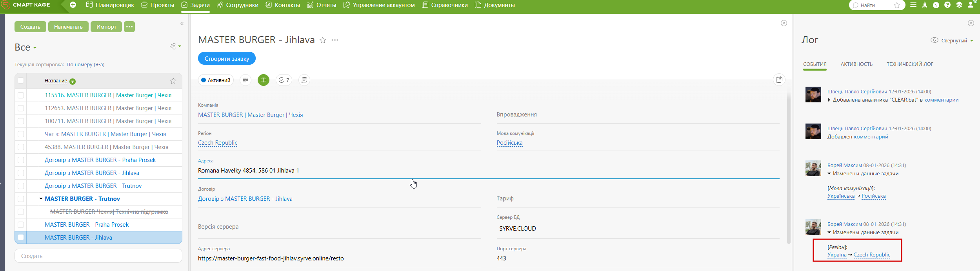
Task: Click the Импорт button
Action: point(106,27)
